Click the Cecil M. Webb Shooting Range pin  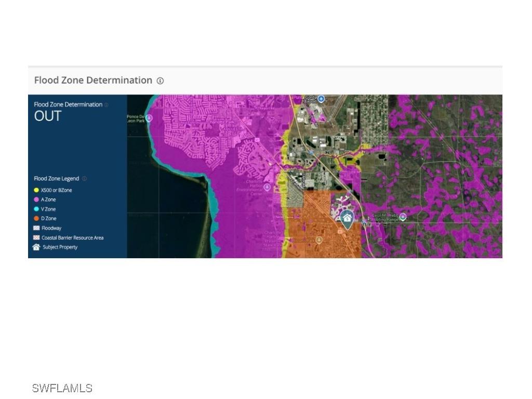402,216
